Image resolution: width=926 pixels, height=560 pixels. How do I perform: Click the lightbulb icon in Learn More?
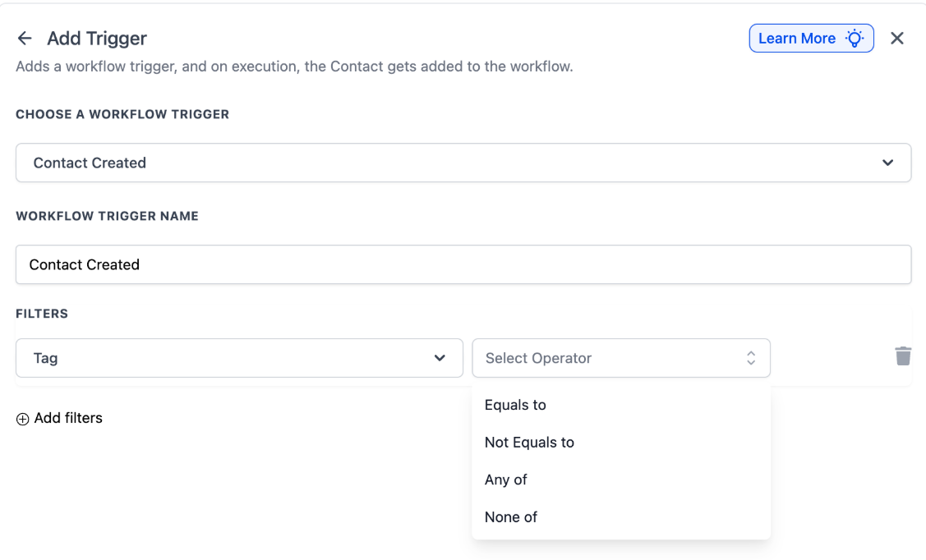pos(855,39)
